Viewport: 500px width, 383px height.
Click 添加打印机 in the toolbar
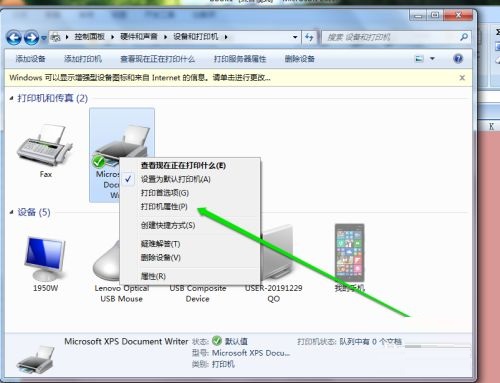coord(83,59)
